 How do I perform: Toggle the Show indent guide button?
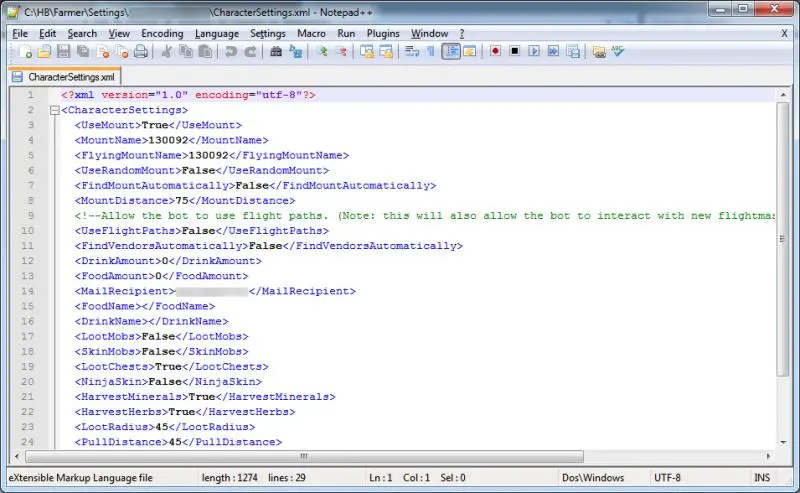[x=450, y=52]
